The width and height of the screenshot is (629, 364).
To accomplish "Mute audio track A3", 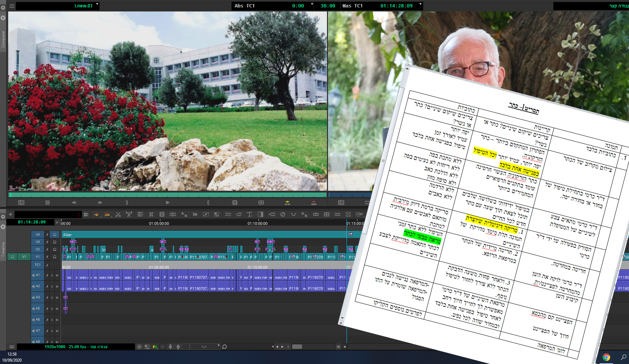I will point(57,298).
